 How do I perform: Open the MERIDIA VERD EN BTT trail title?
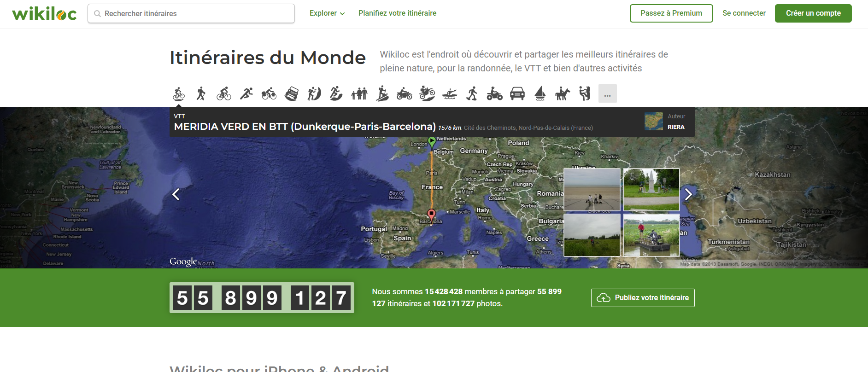point(305,127)
